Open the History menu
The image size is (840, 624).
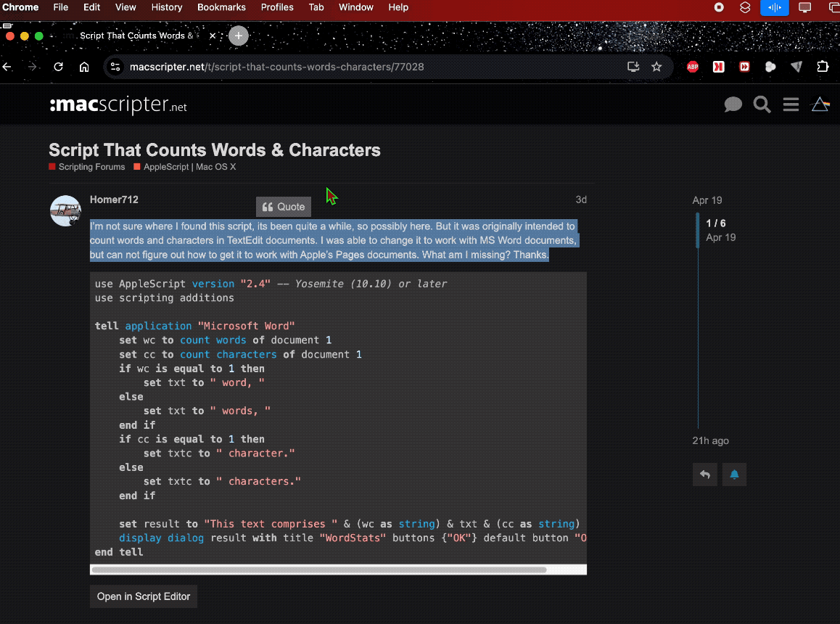[x=167, y=7]
